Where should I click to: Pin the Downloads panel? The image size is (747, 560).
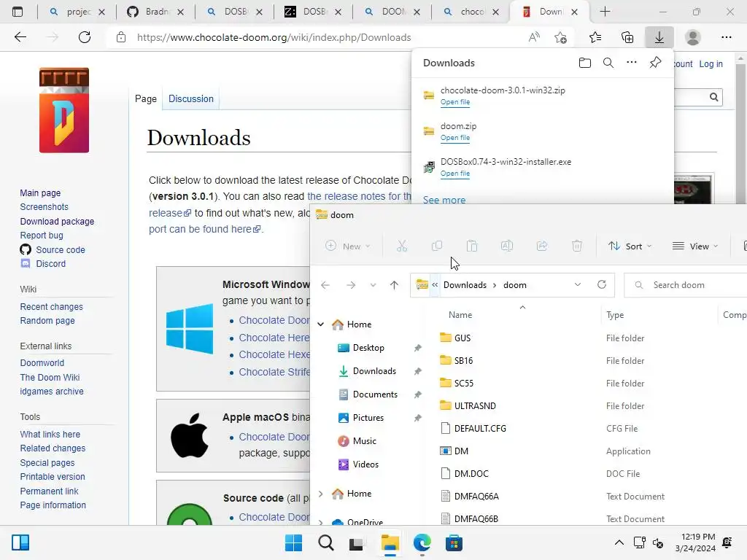tap(656, 63)
